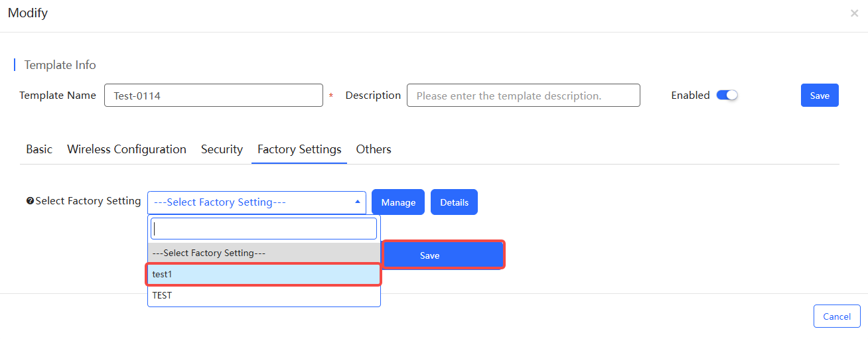Choose TEST from the dropdown list
Image resolution: width=868 pixels, height=339 pixels.
(263, 295)
